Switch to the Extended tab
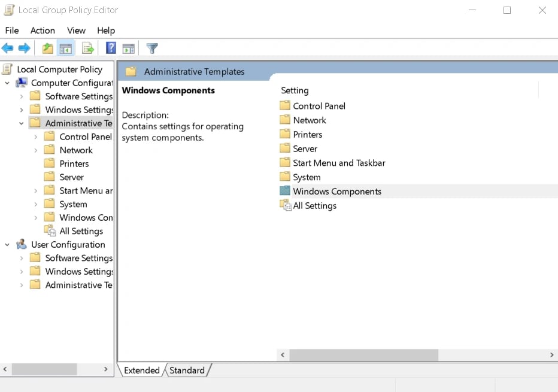Viewport: 558px width, 392px height. click(x=142, y=370)
